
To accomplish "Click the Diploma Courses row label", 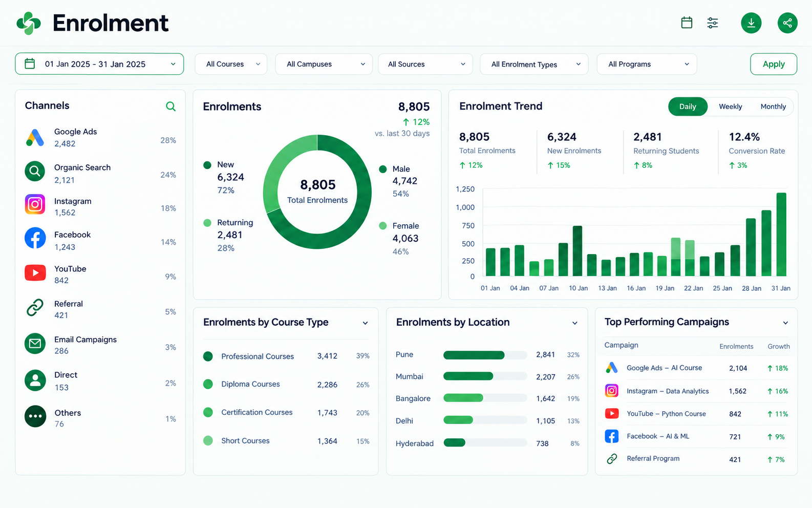I will click(250, 384).
